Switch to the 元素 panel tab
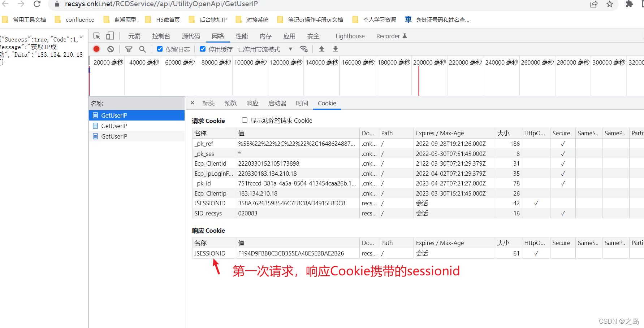 [134, 36]
